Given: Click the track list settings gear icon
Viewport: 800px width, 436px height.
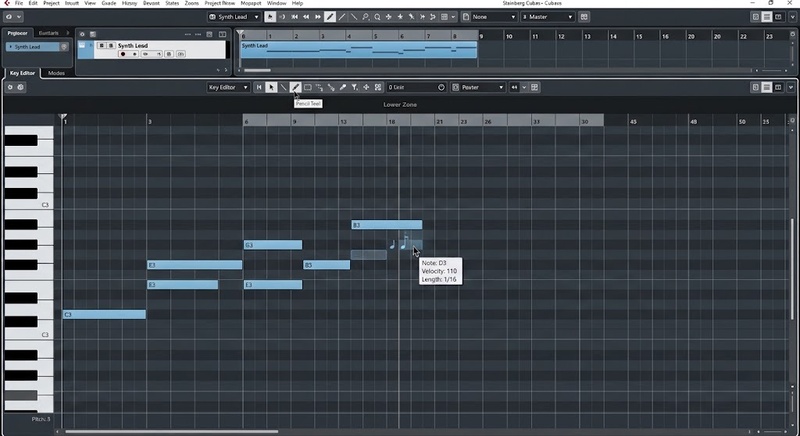Looking at the screenshot, I should (x=82, y=34).
